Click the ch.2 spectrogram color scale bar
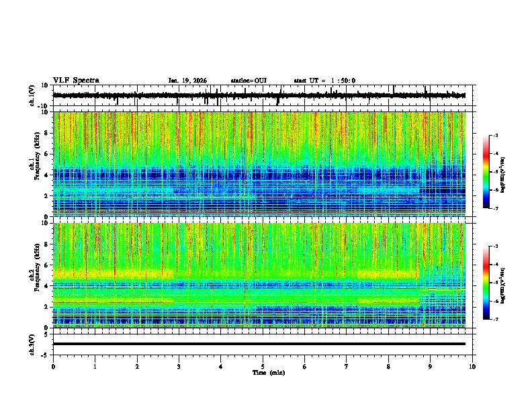 [x=486, y=283]
